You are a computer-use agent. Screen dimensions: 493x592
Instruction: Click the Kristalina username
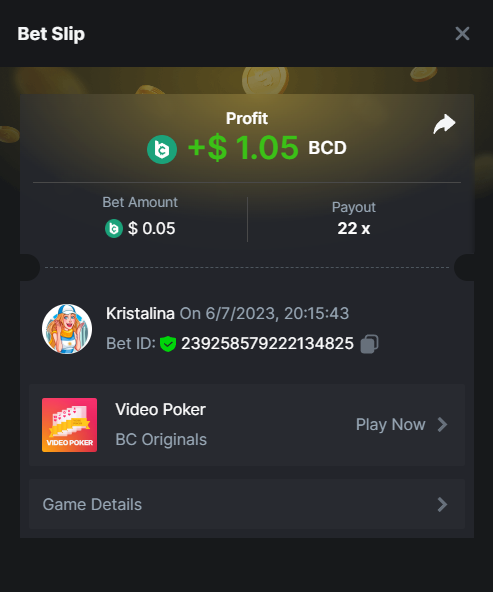tap(140, 313)
